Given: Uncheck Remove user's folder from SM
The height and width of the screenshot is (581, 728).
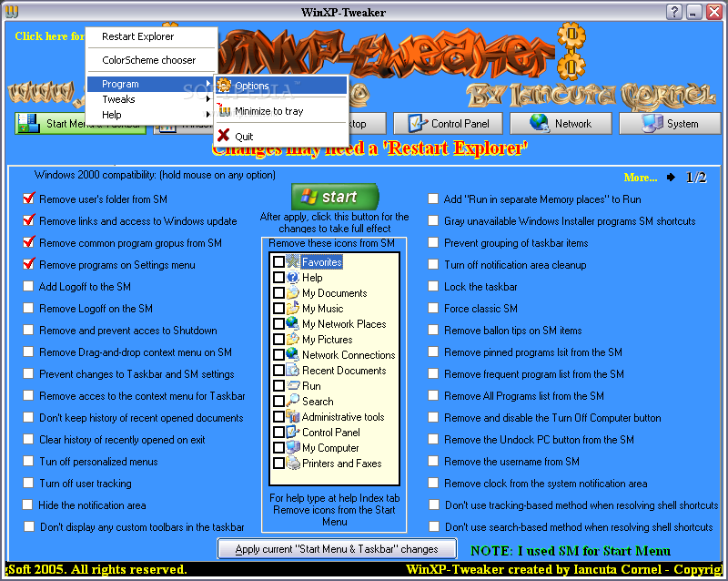Looking at the screenshot, I should pos(29,199).
